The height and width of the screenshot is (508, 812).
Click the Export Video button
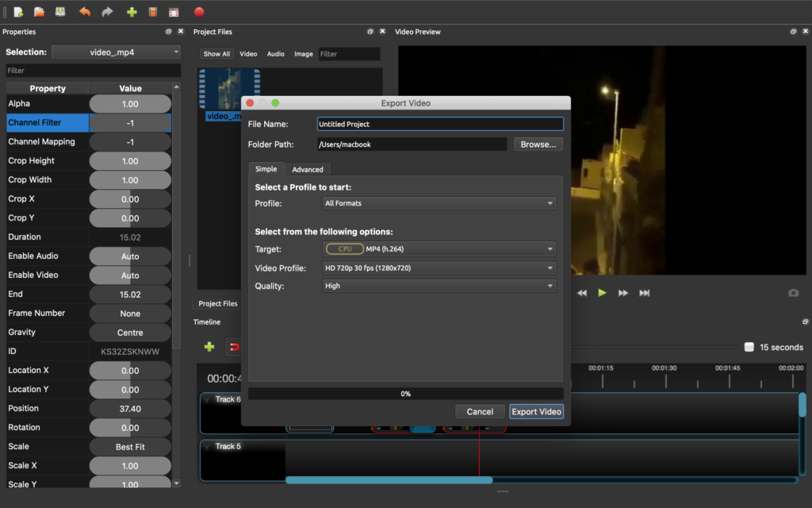(537, 412)
